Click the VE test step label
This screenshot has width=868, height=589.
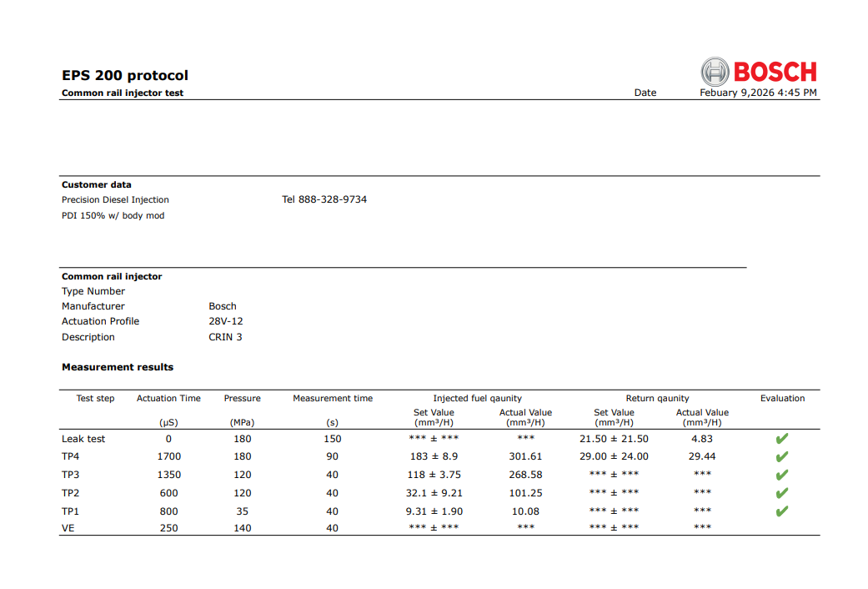pos(68,528)
